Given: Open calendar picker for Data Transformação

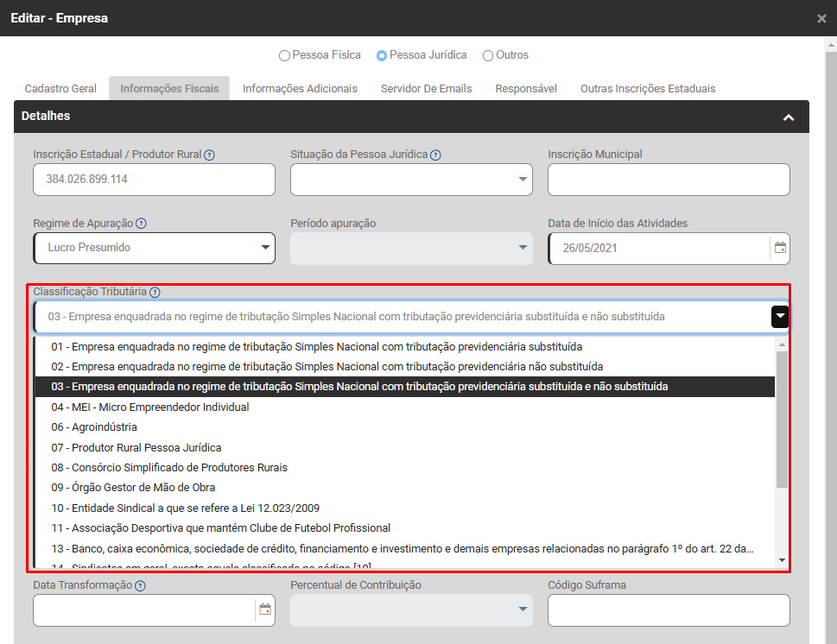Looking at the screenshot, I should (x=265, y=609).
